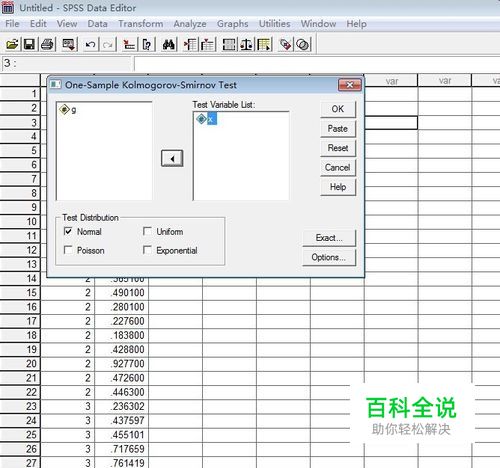This screenshot has width=500, height=468.
Task: Move variable back with the arrow button
Action: coord(172,158)
